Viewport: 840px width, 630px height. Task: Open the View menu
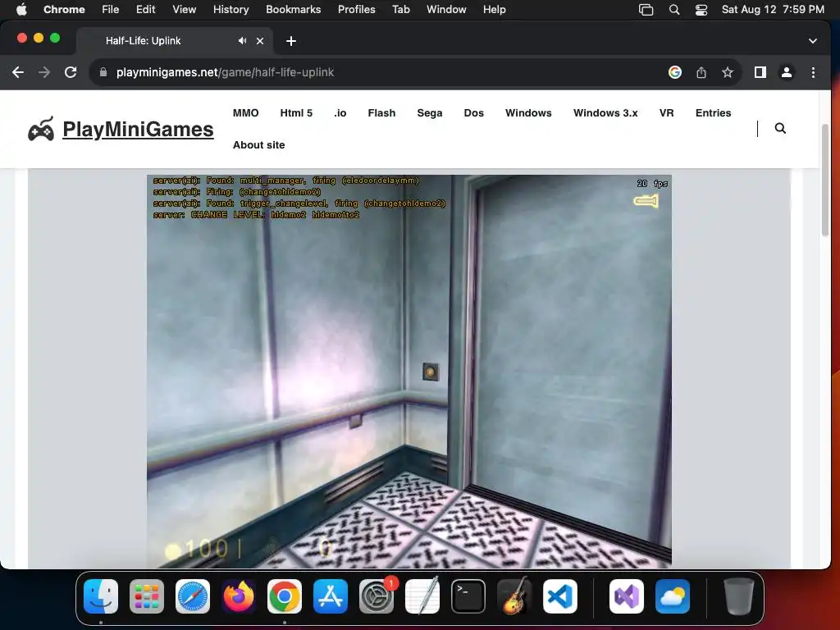tap(185, 10)
